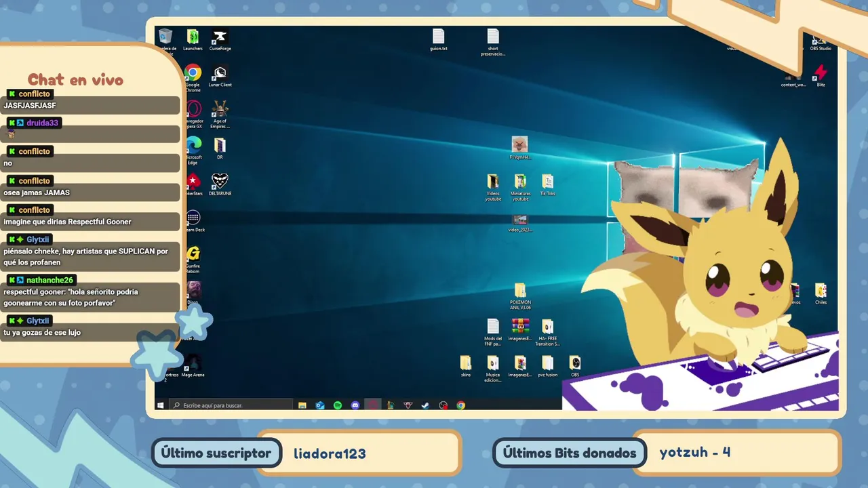Click the 'osea jamas JAMAS' chat message
This screenshot has width=868, height=488.
(x=37, y=192)
